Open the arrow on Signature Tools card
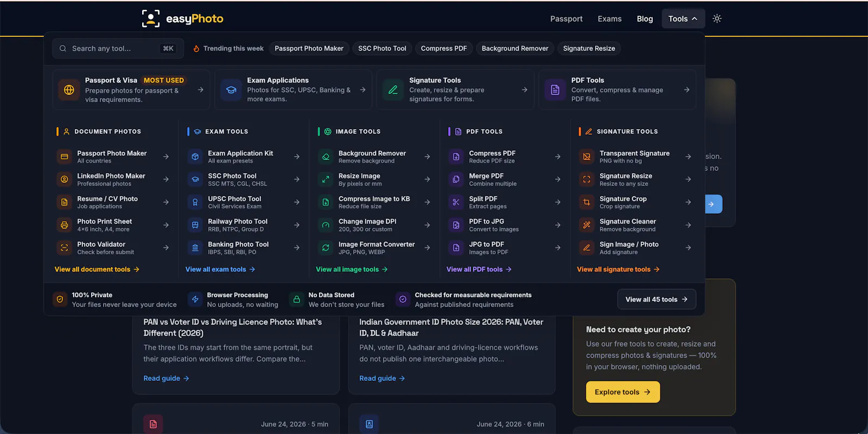Screen dimensions: 868x434 click(x=525, y=90)
